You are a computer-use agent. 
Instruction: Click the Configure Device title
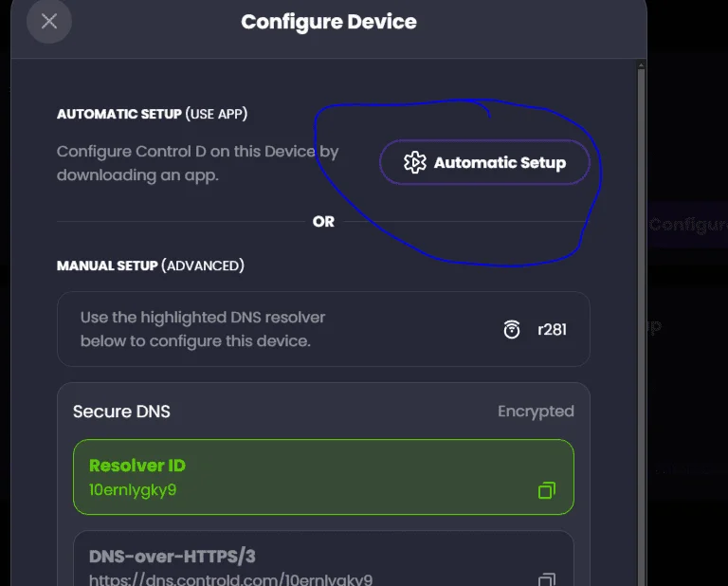(329, 22)
